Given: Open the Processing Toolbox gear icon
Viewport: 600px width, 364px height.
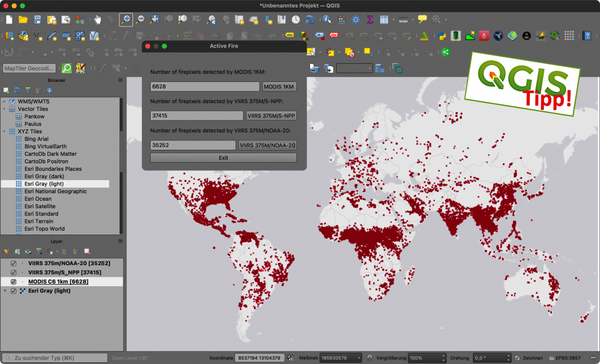Looking at the screenshot, I should tap(356, 19).
